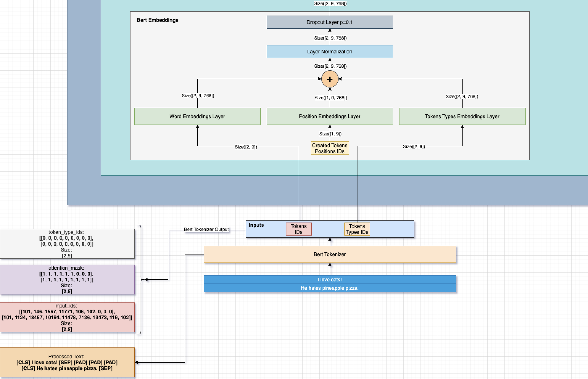
Task: Click the token_type_ids info box
Action: point(67,244)
